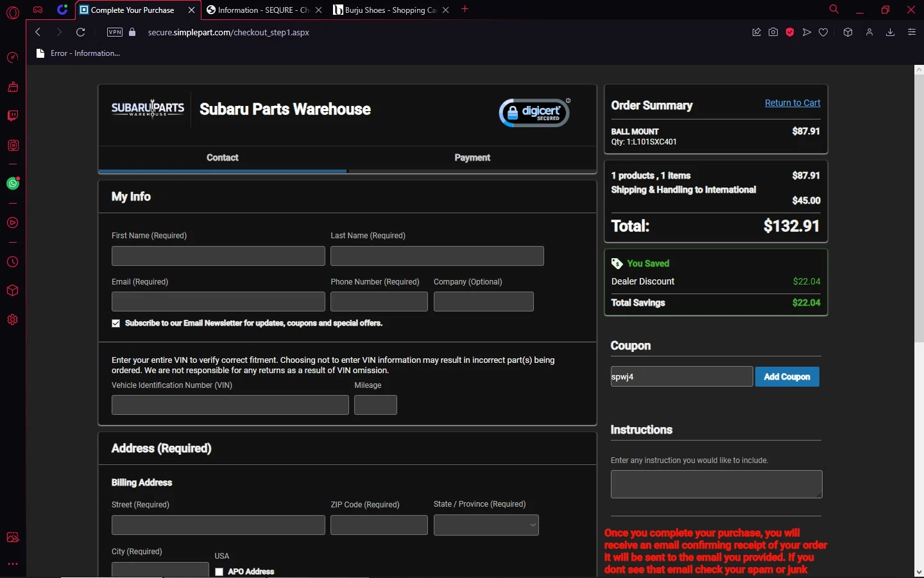Focus the Vehicle Identification Number field

[230, 405]
